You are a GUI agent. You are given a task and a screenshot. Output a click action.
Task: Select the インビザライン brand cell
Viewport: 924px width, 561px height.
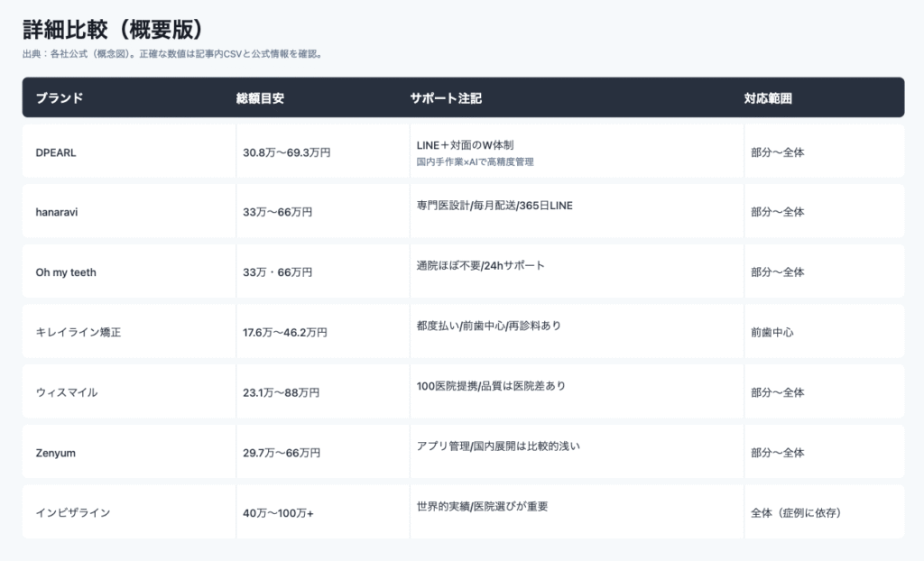pyautogui.click(x=72, y=512)
